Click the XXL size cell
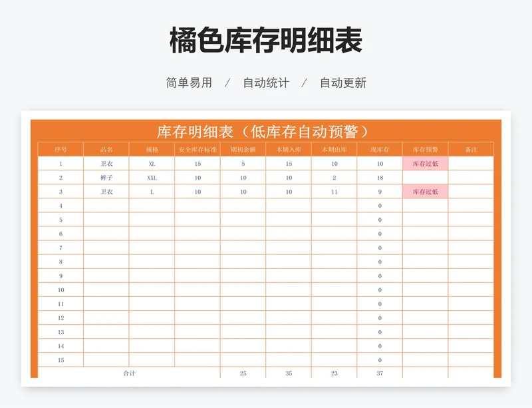This screenshot has width=532, height=408. [152, 178]
